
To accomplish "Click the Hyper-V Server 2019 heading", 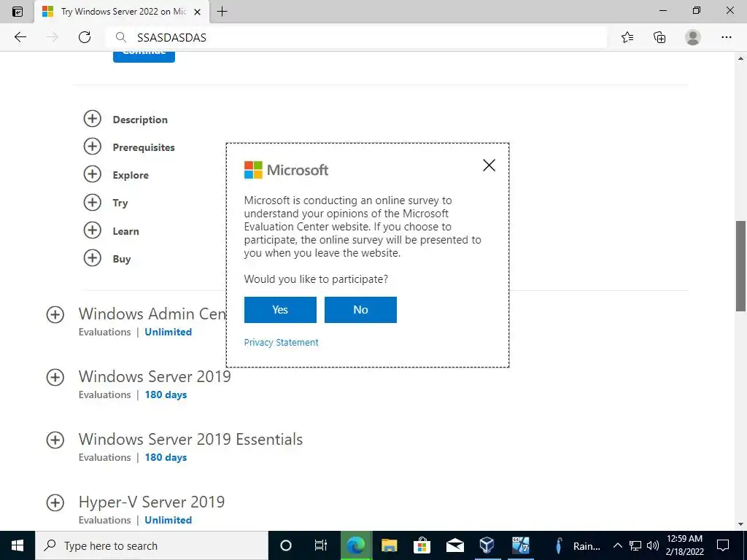I will pos(152,502).
